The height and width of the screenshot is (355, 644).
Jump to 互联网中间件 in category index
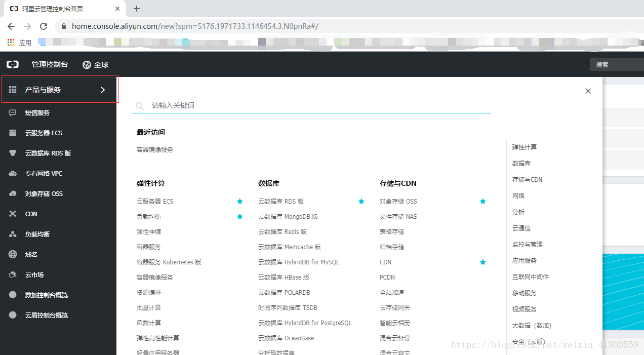click(531, 277)
